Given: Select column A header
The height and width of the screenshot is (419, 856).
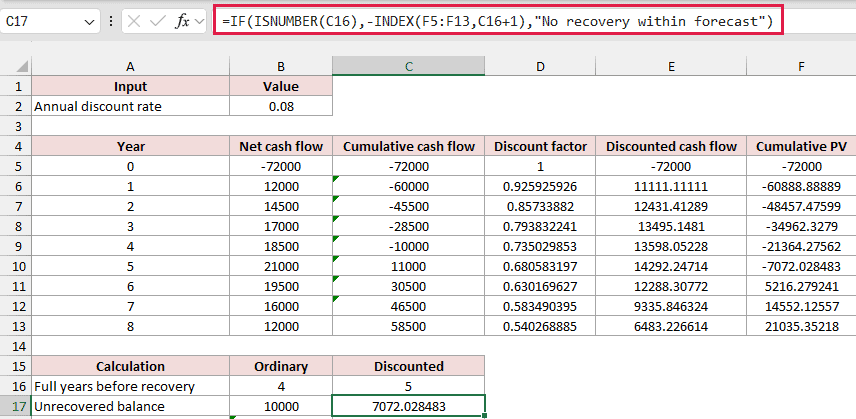Looking at the screenshot, I should pos(130,67).
